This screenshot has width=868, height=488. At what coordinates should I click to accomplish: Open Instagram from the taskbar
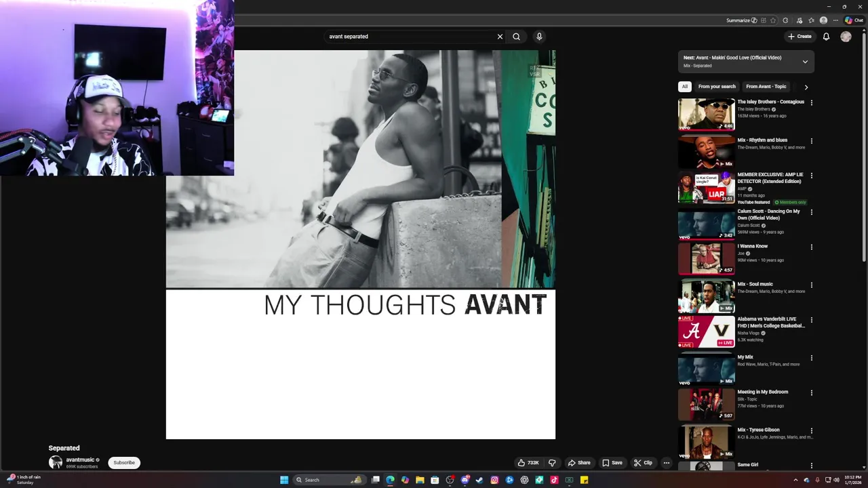[x=494, y=480]
